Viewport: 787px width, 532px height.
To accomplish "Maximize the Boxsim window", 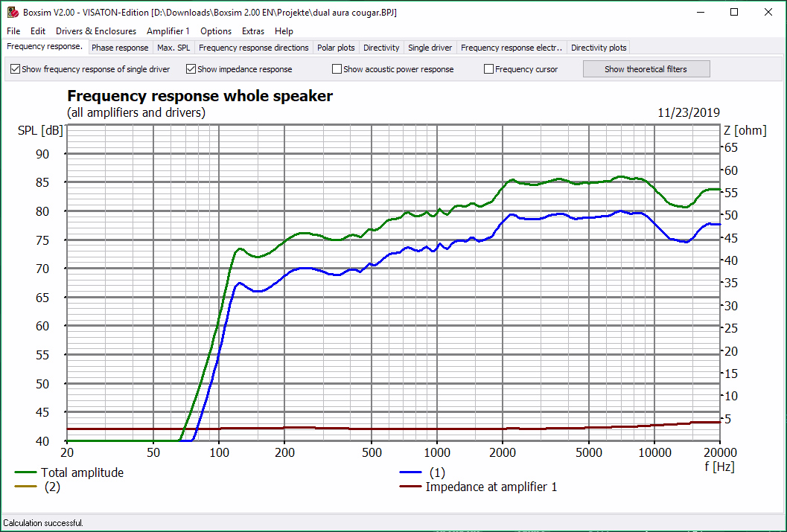I will click(x=734, y=13).
